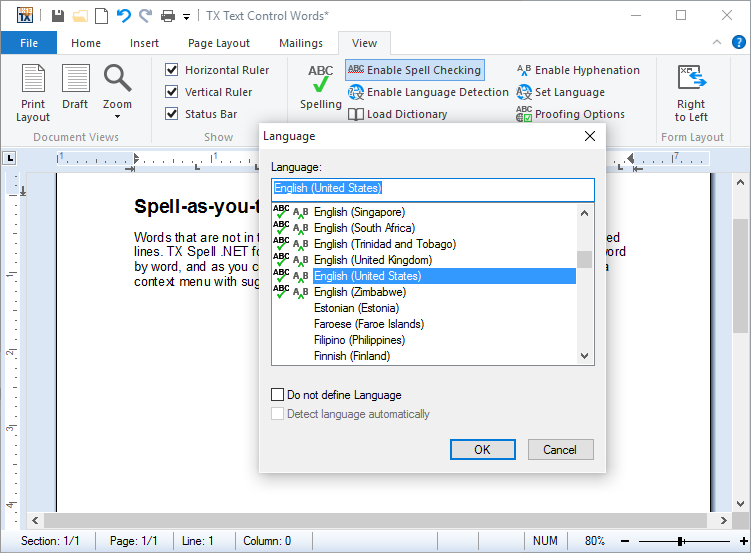
Task: Open the Page Layout tab
Action: [219, 43]
